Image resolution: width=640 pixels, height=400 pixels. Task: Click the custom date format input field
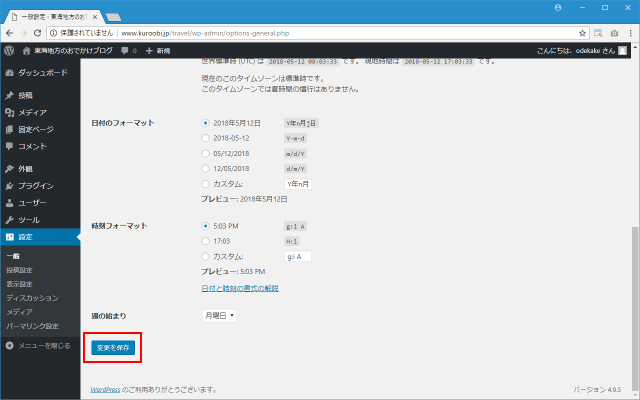click(298, 184)
